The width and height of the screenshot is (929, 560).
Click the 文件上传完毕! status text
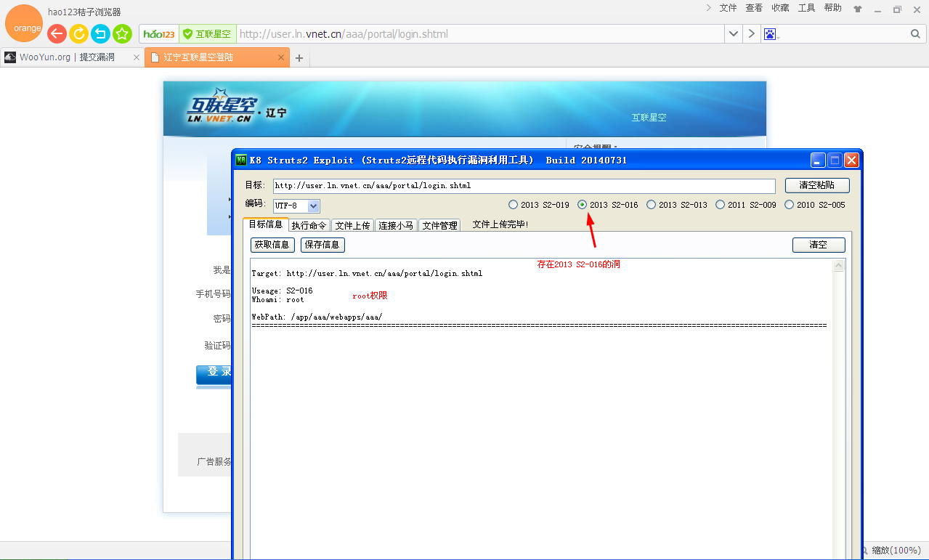click(500, 224)
